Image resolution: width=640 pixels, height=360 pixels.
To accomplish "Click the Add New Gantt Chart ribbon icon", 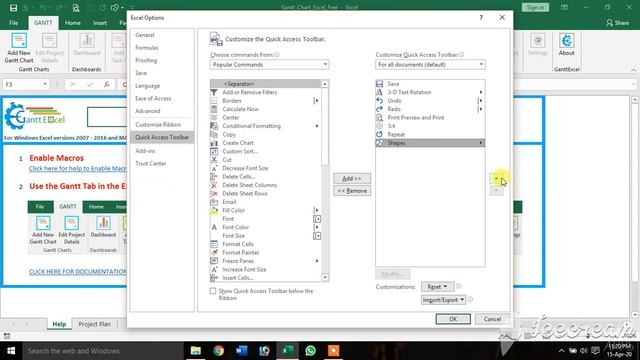I will (19, 41).
